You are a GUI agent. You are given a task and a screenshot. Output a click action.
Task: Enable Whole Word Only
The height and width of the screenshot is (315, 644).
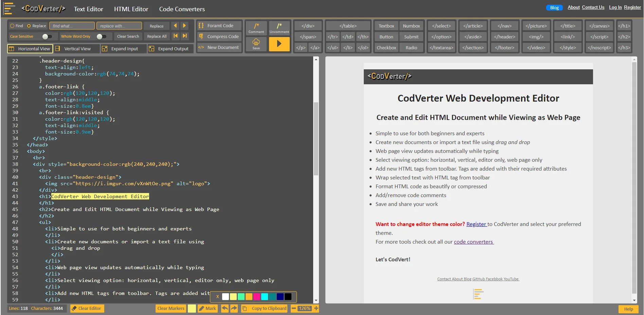101,36
